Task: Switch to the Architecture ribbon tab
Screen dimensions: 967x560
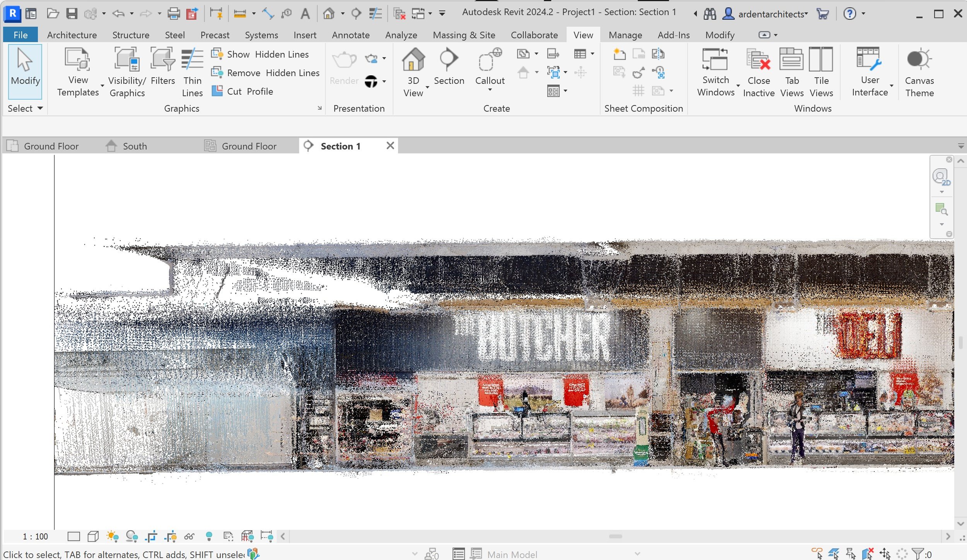Action: [72, 35]
